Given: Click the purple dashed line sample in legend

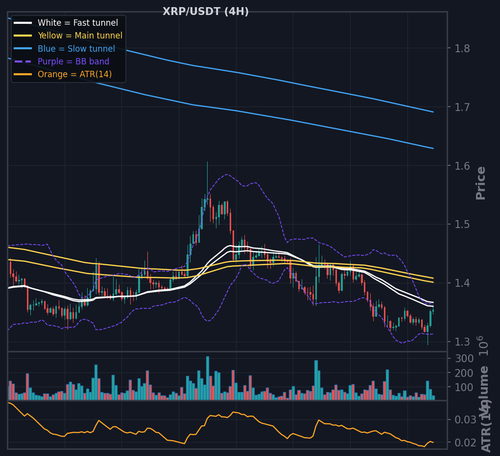Looking at the screenshot, I should pos(23,61).
